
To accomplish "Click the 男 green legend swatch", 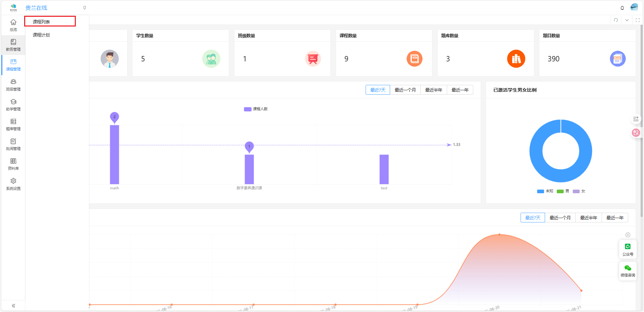I will [x=560, y=191].
